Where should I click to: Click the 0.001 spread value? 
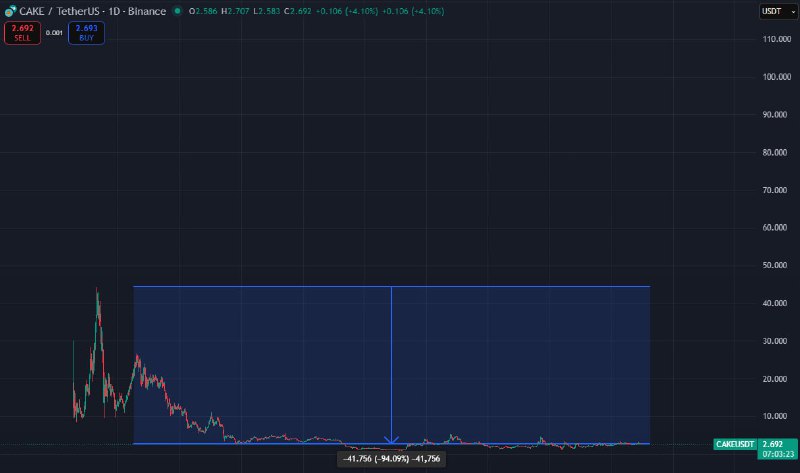(54, 33)
